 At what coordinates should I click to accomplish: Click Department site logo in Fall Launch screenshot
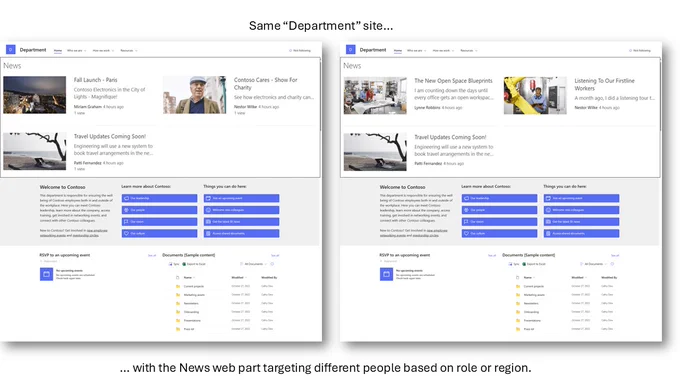(x=11, y=49)
